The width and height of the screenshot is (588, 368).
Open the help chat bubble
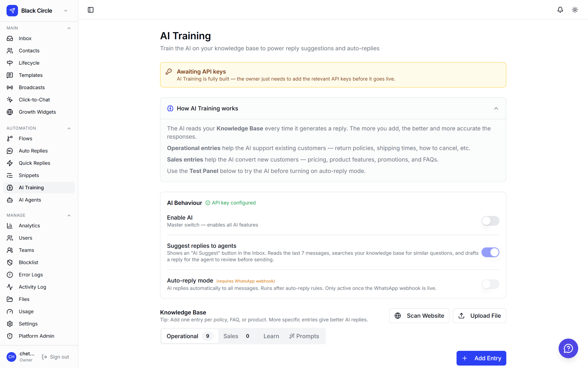coord(568,348)
